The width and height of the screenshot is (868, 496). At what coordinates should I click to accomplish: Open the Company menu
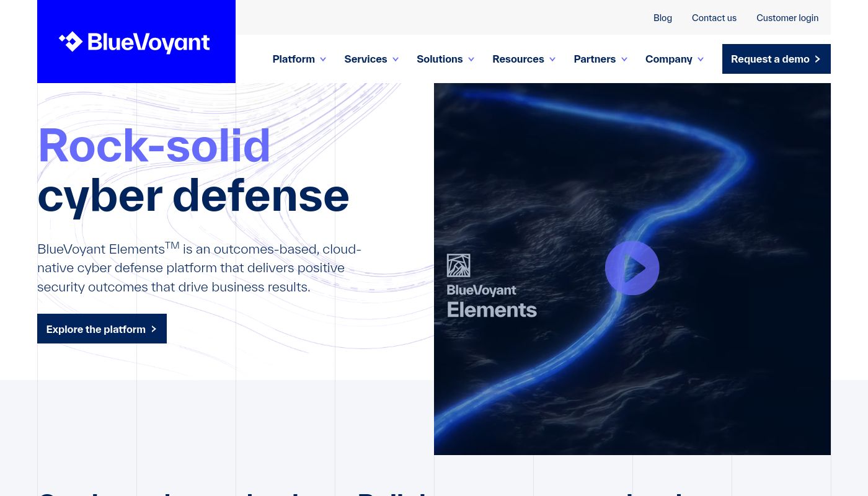pyautogui.click(x=668, y=59)
